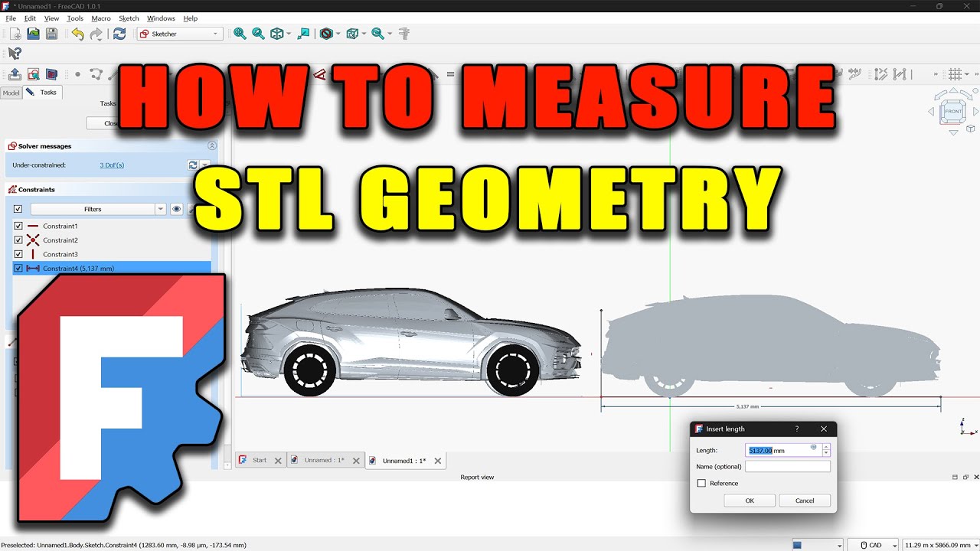Viewport: 980px width, 551px height.
Task: Save the document via floppy disk icon
Action: pos(51,34)
